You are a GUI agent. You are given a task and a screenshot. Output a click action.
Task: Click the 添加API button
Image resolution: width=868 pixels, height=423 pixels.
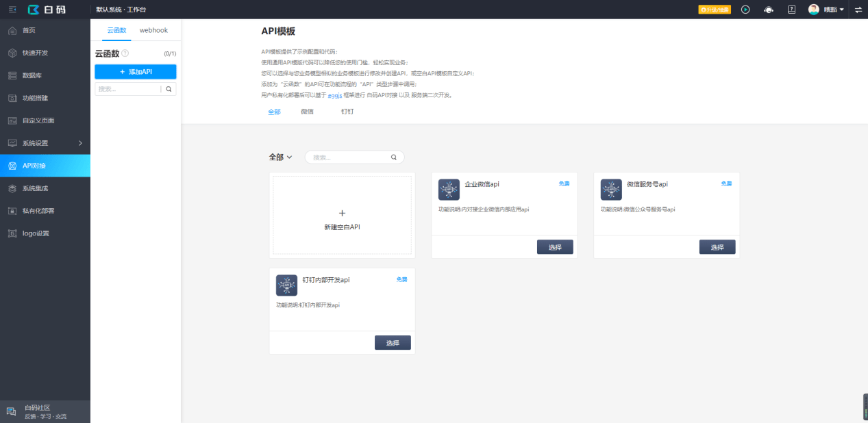[x=136, y=71]
